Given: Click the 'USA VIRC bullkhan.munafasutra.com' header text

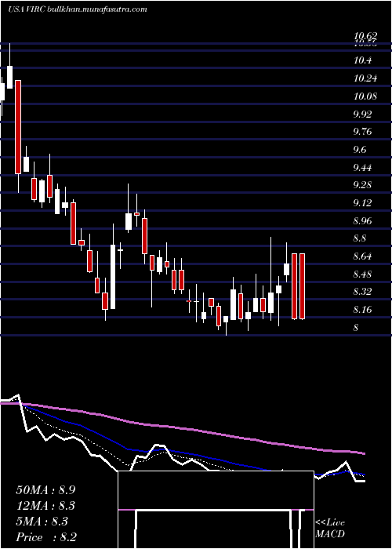Looking at the screenshot, I should tap(77, 9).
